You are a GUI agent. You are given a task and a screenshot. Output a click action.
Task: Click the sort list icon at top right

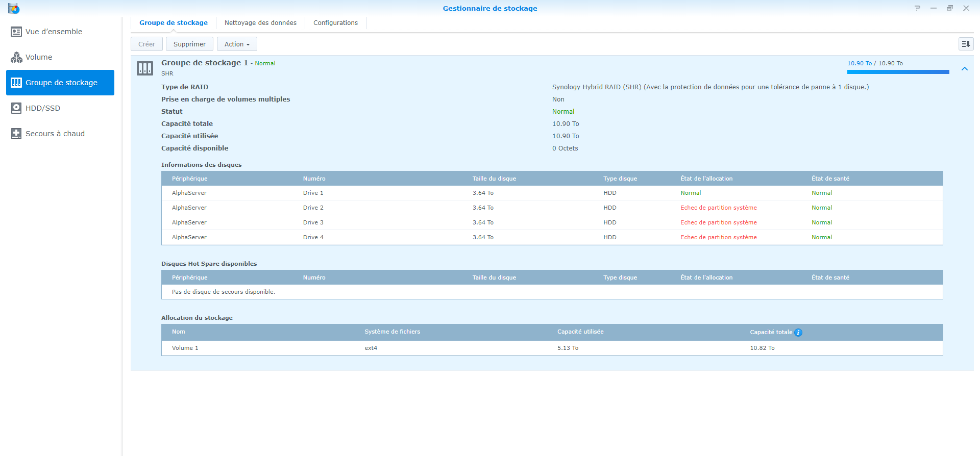click(x=966, y=44)
